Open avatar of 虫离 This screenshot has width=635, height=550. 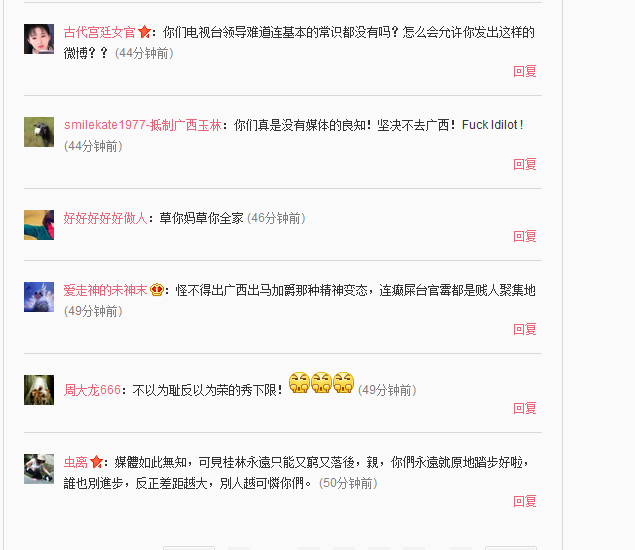pos(39,469)
